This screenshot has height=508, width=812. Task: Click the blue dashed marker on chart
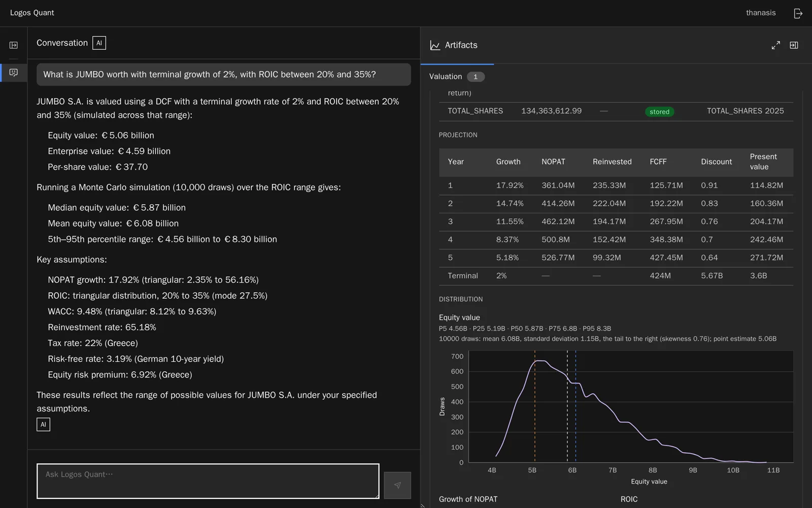click(576, 406)
